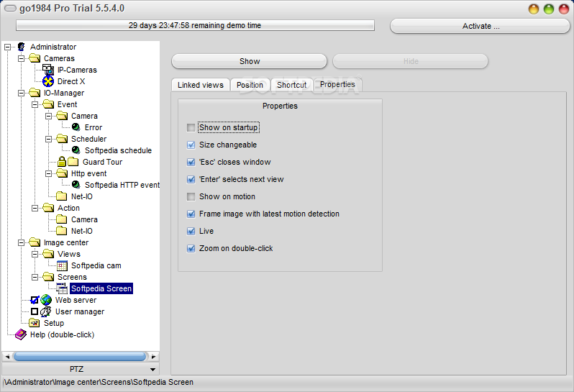Click the Hide button

[411, 61]
